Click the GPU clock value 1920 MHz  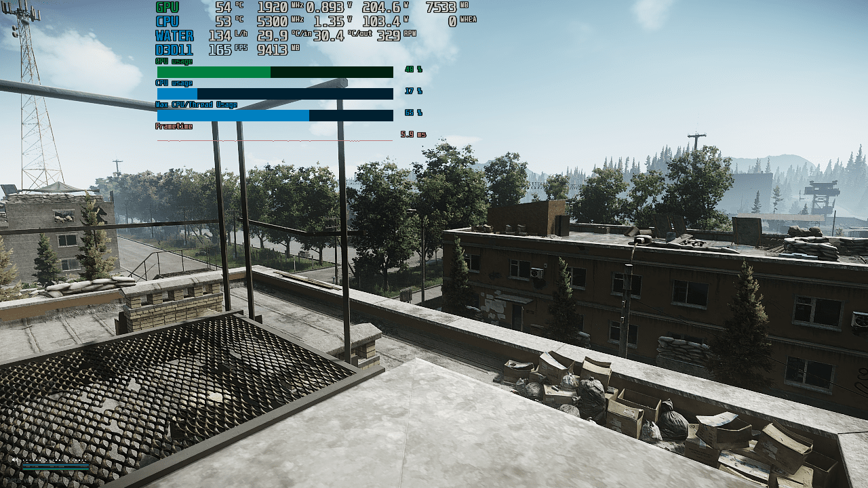coord(280,7)
